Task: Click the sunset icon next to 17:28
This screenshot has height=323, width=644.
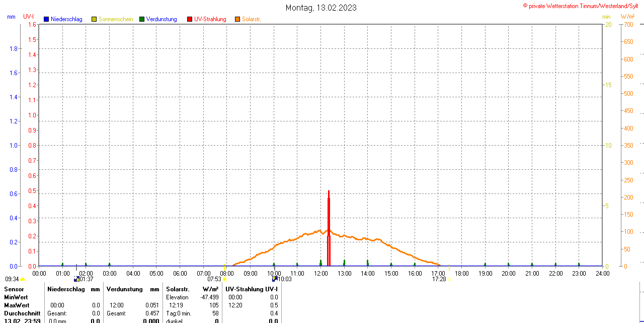Action: tap(449, 279)
